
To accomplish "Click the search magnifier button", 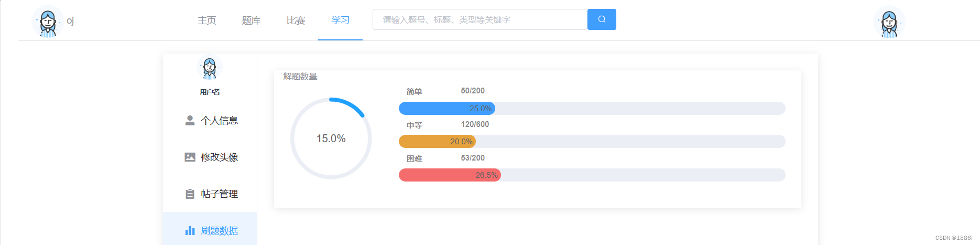I will 602,19.
